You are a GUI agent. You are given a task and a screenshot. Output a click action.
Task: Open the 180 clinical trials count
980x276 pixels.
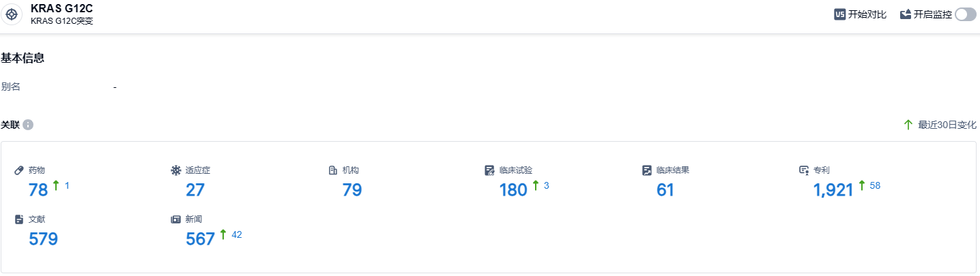coord(513,190)
